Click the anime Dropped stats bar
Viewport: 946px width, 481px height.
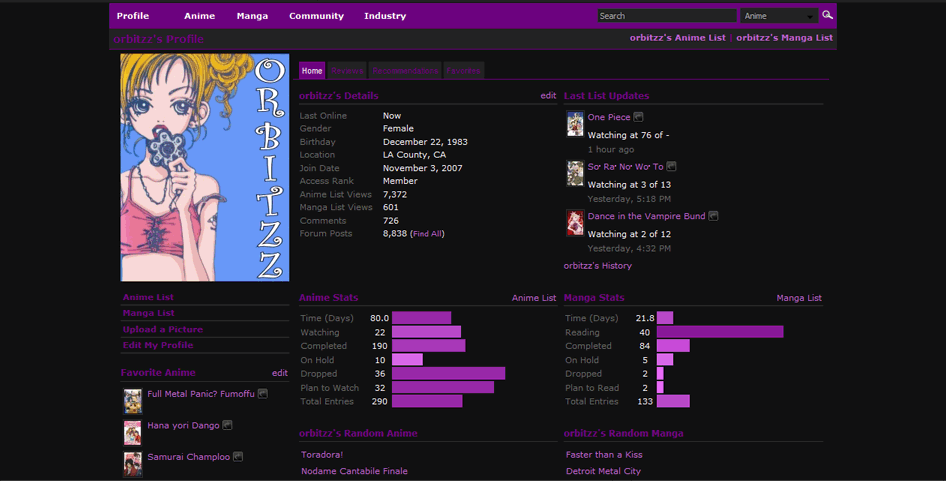click(448, 374)
